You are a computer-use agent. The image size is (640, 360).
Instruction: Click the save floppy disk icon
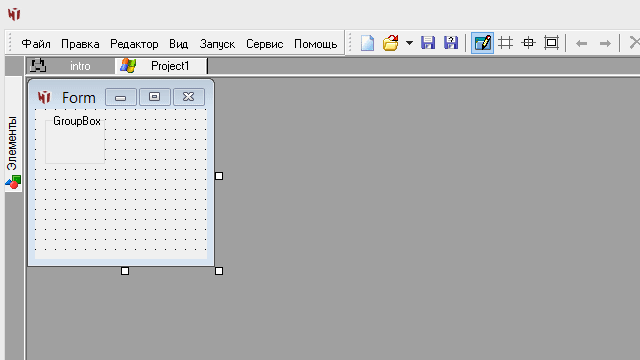(x=428, y=43)
